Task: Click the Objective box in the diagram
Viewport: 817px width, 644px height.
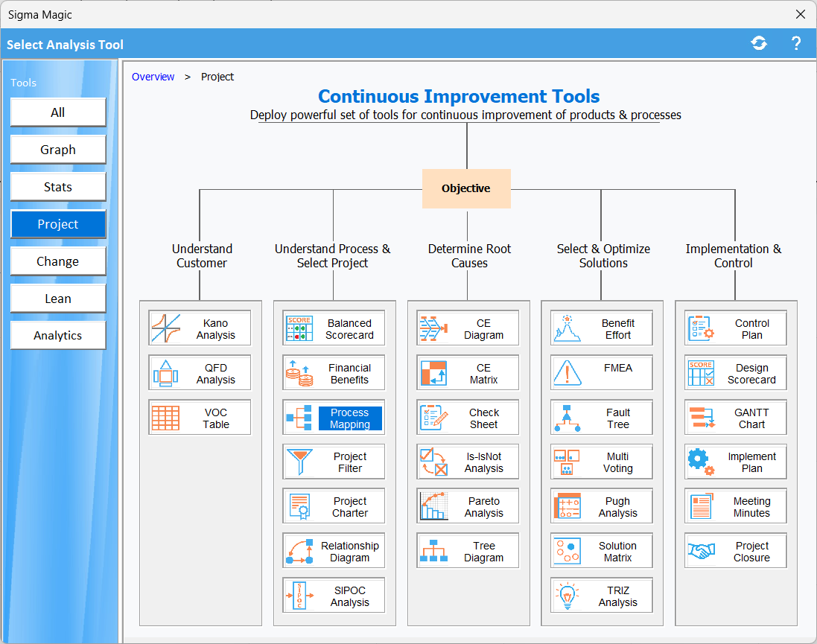Action: [x=466, y=188]
